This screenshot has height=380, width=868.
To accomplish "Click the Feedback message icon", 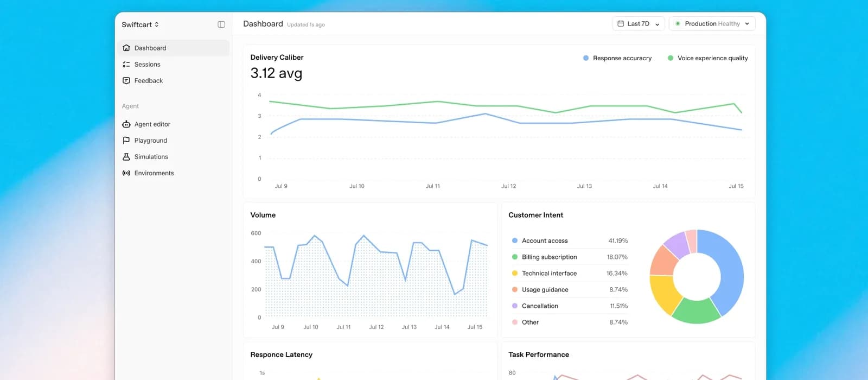I will [x=126, y=80].
